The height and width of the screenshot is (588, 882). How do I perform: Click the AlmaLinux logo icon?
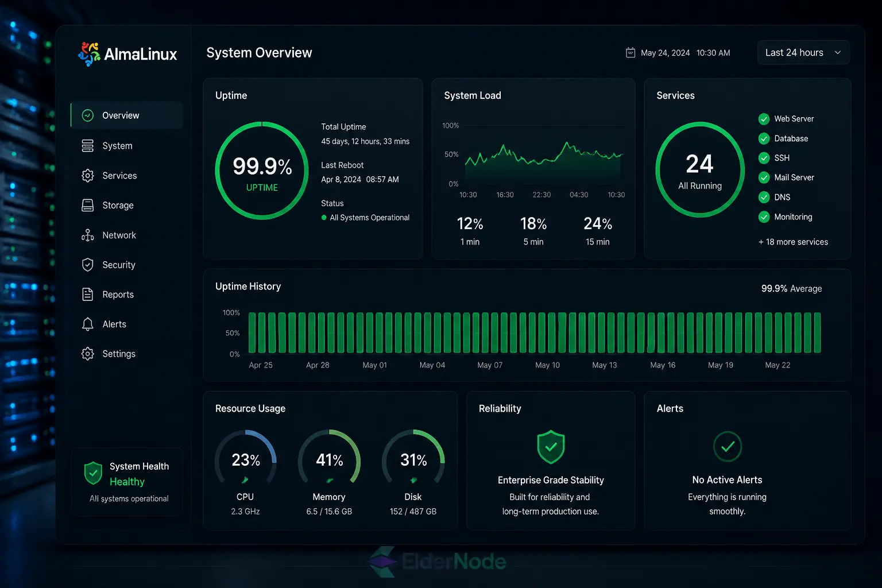pyautogui.click(x=89, y=54)
